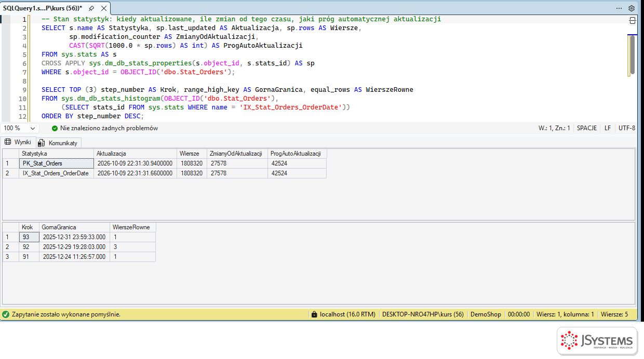644x359 pixels.
Task: Select cell 2025-12-31 23:59:33.000
Action: (74, 237)
